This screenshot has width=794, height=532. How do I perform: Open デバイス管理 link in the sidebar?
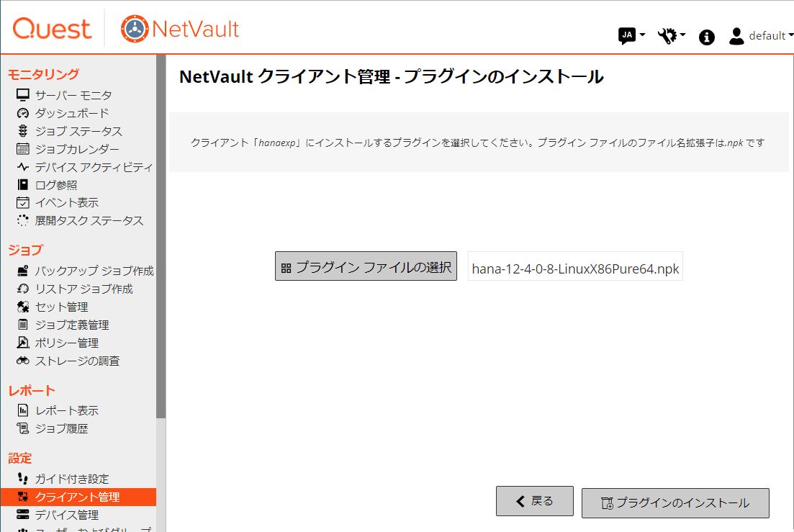[x=67, y=515]
